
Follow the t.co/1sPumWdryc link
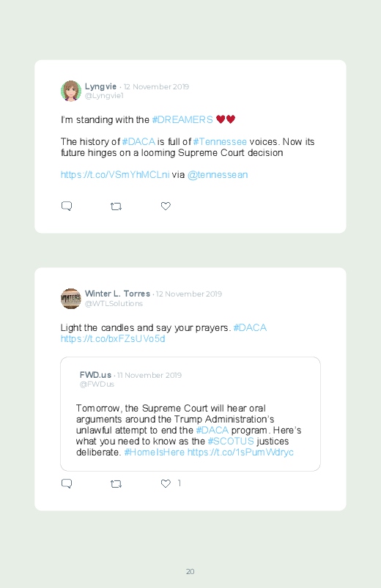[240, 453]
